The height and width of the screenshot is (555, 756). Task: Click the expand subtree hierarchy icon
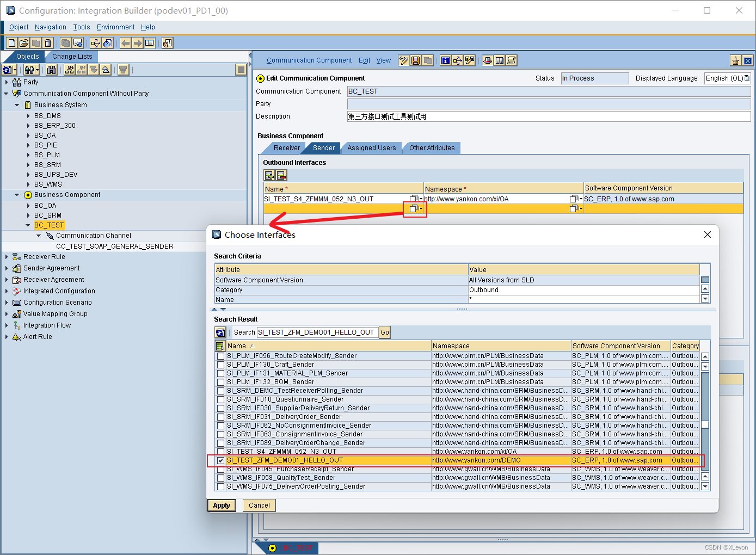[x=70, y=69]
